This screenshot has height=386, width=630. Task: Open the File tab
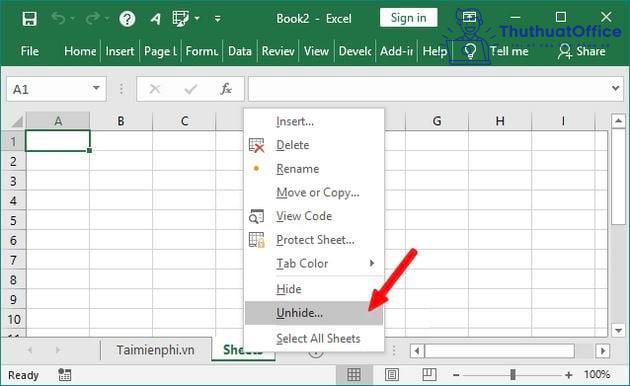point(30,51)
